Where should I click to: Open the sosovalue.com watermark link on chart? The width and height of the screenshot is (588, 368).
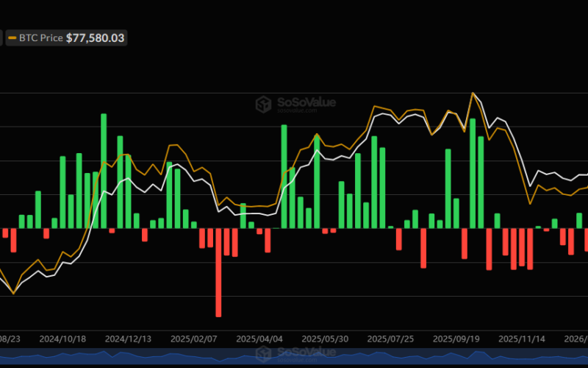point(297,110)
